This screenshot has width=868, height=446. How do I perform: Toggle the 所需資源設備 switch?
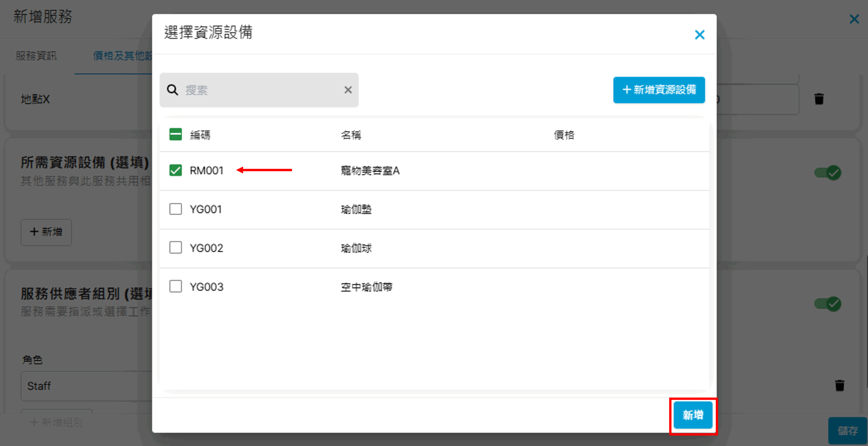point(828,173)
